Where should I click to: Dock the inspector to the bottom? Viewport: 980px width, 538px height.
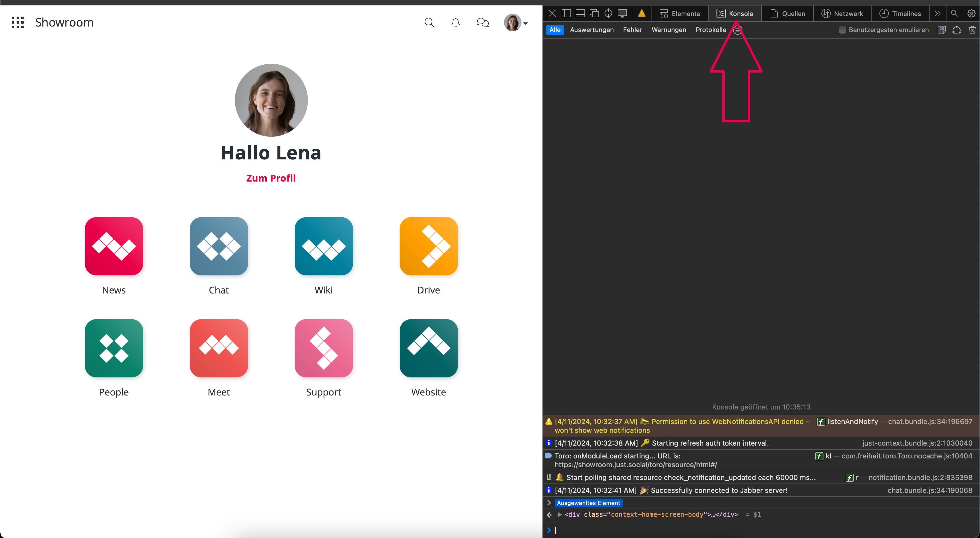click(580, 13)
